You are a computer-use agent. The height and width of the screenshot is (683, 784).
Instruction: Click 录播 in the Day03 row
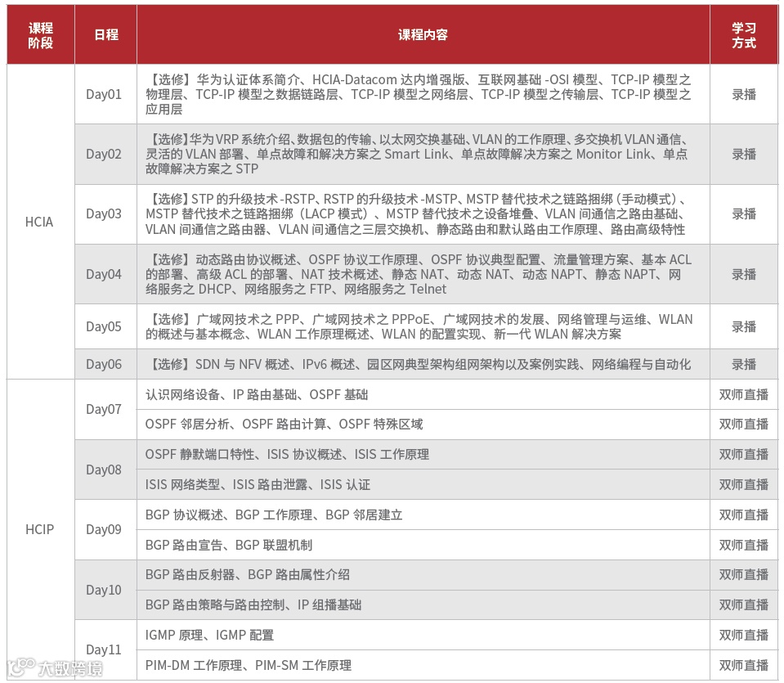tap(744, 214)
